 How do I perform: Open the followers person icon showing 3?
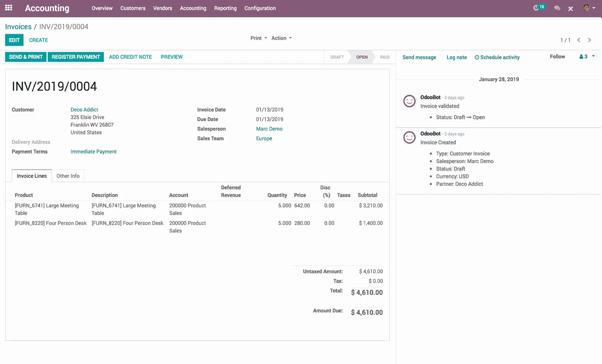click(581, 56)
